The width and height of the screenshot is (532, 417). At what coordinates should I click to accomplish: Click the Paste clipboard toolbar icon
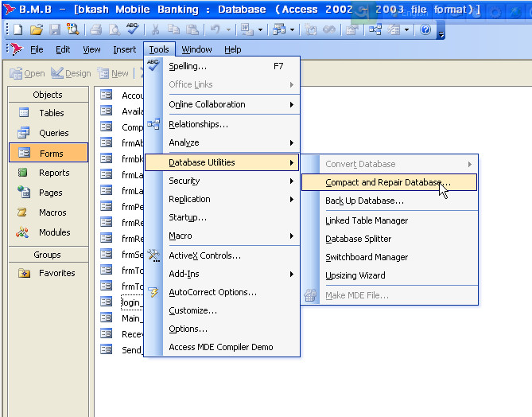click(x=192, y=30)
